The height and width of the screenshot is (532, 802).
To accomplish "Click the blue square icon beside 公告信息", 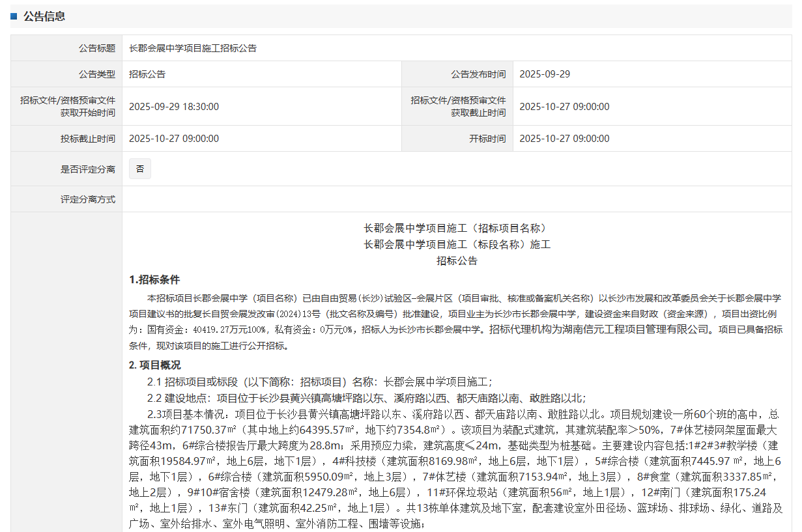I will (14, 16).
